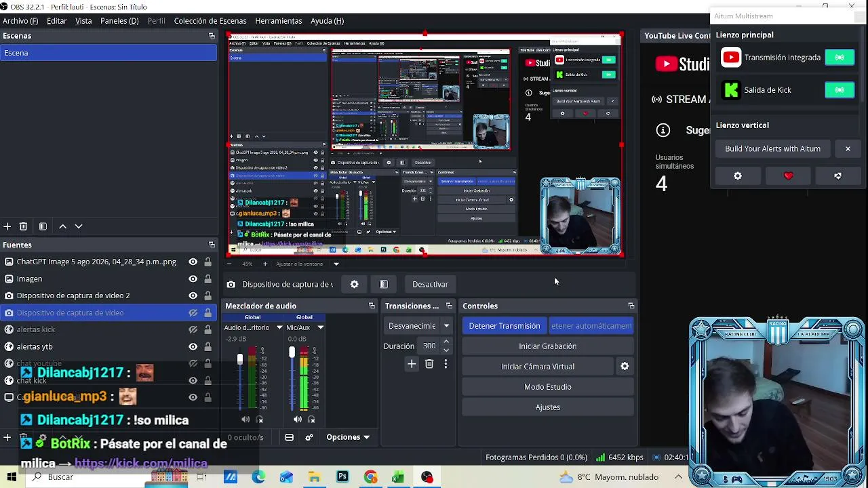Undock the Escenas panel

pos(212,36)
